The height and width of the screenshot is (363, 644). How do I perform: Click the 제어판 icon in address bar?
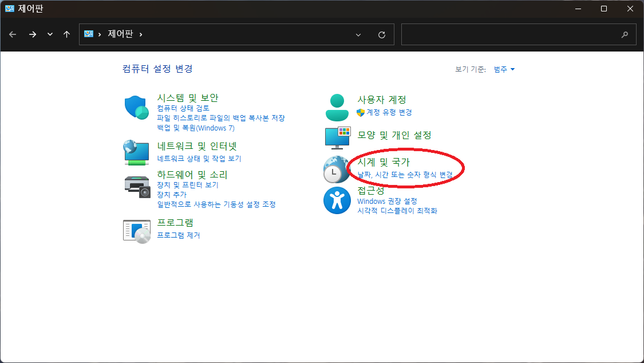(x=88, y=34)
